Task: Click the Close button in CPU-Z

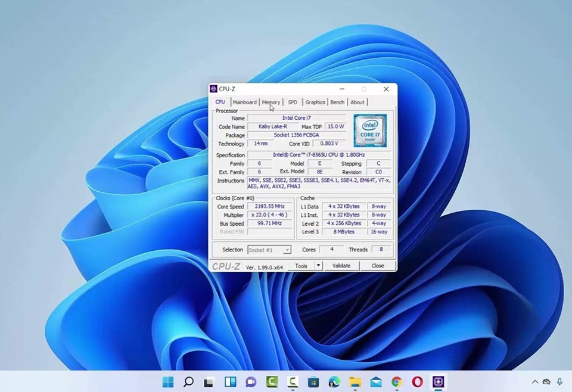Action: 378,266
